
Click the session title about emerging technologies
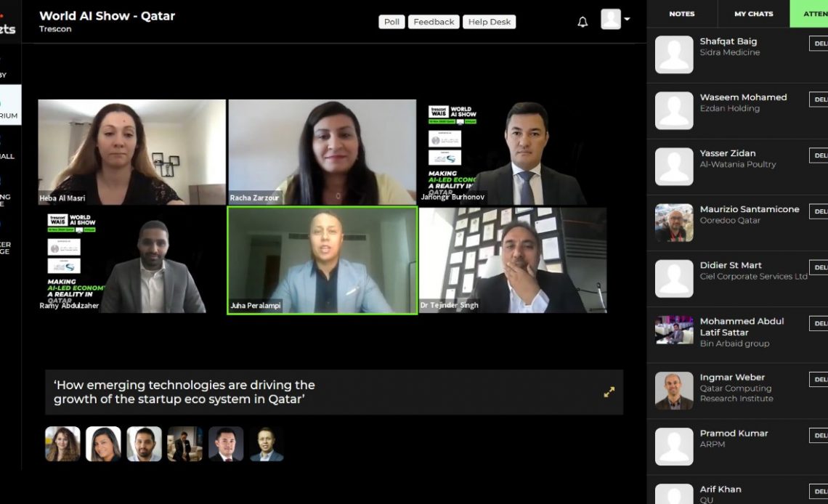point(184,392)
